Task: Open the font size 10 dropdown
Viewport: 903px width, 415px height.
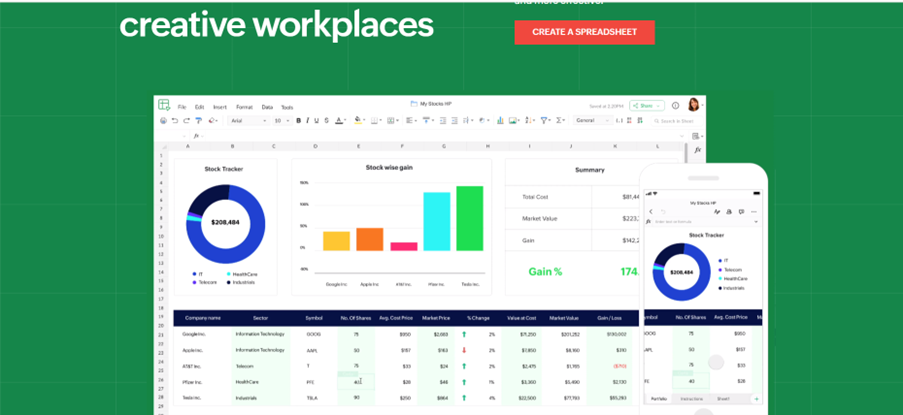Action: pyautogui.click(x=283, y=120)
